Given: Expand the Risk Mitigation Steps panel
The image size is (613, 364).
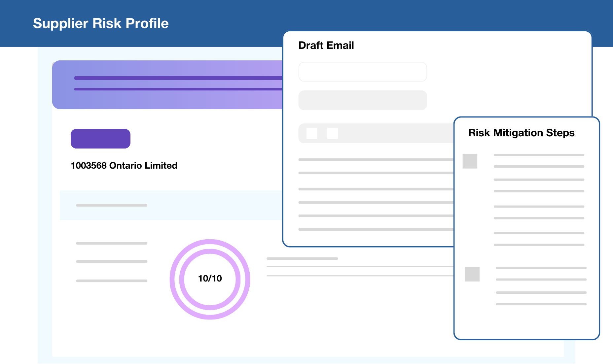Looking at the screenshot, I should pyautogui.click(x=521, y=133).
